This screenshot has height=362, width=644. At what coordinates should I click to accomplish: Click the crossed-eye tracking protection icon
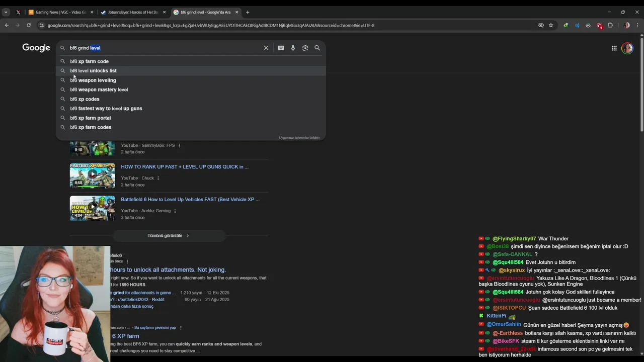pyautogui.click(x=541, y=25)
